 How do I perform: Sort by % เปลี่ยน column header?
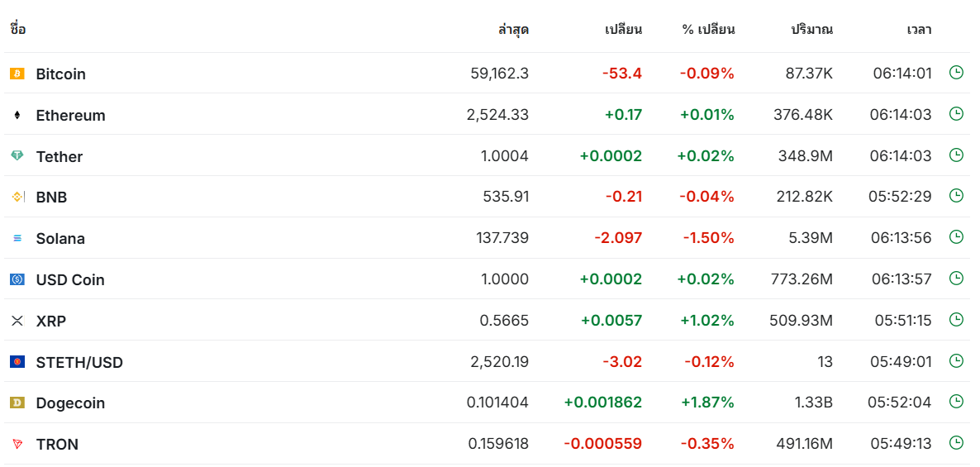pyautogui.click(x=708, y=30)
